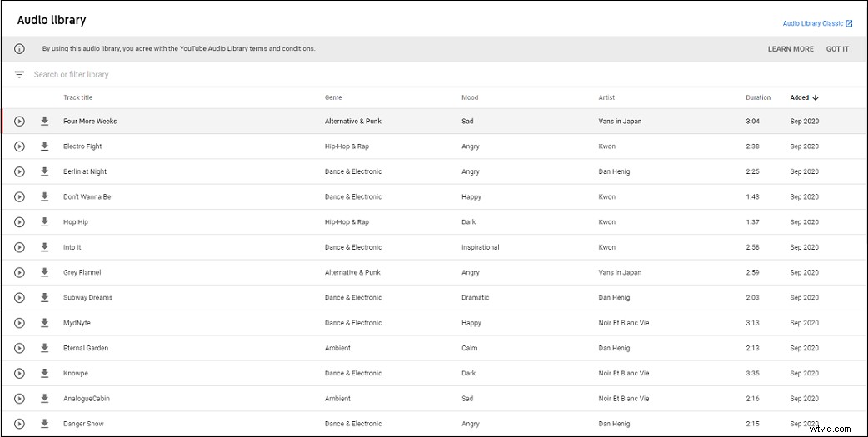Sort tracks by Added column arrow
The image size is (868, 437).
[x=816, y=97]
